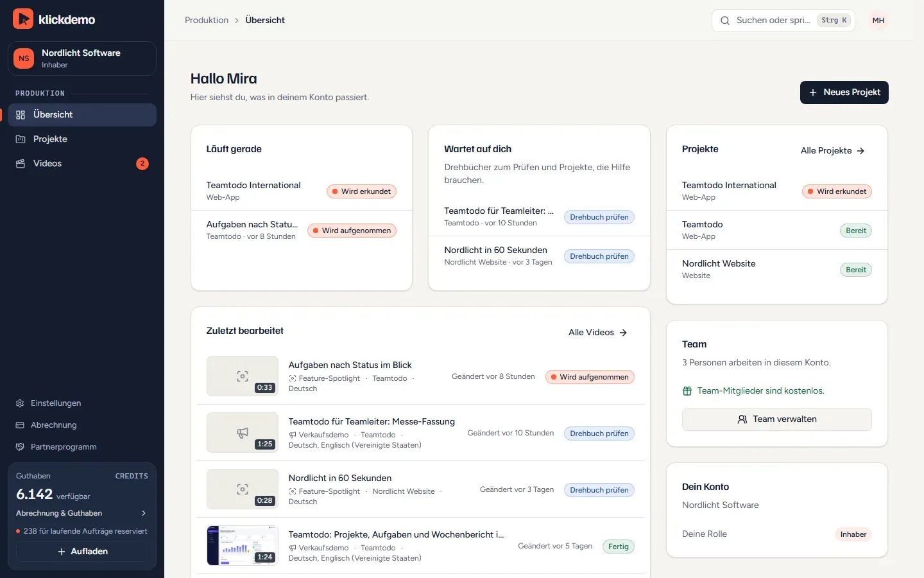
Task: Open Einstellungen in sidebar
Action: [x=82, y=403]
